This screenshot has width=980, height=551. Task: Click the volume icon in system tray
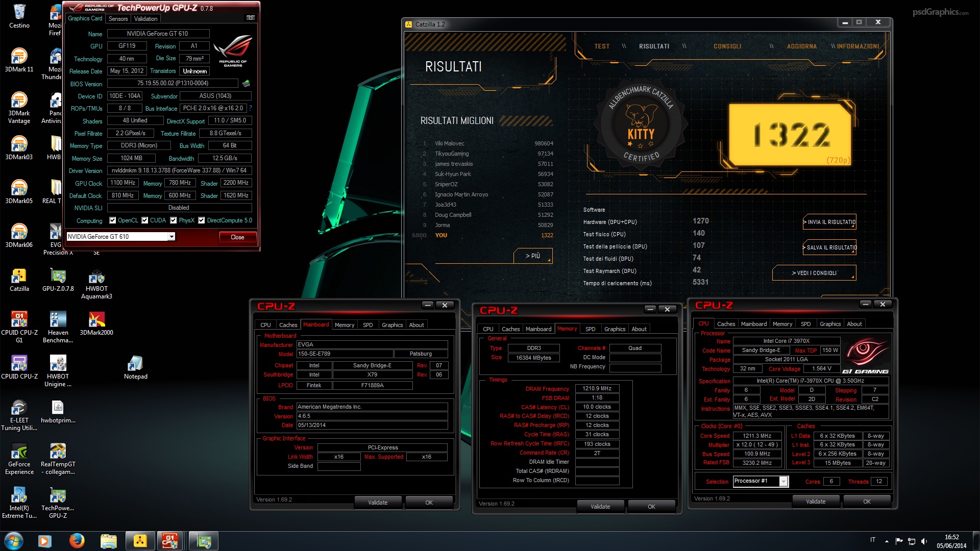(x=924, y=541)
